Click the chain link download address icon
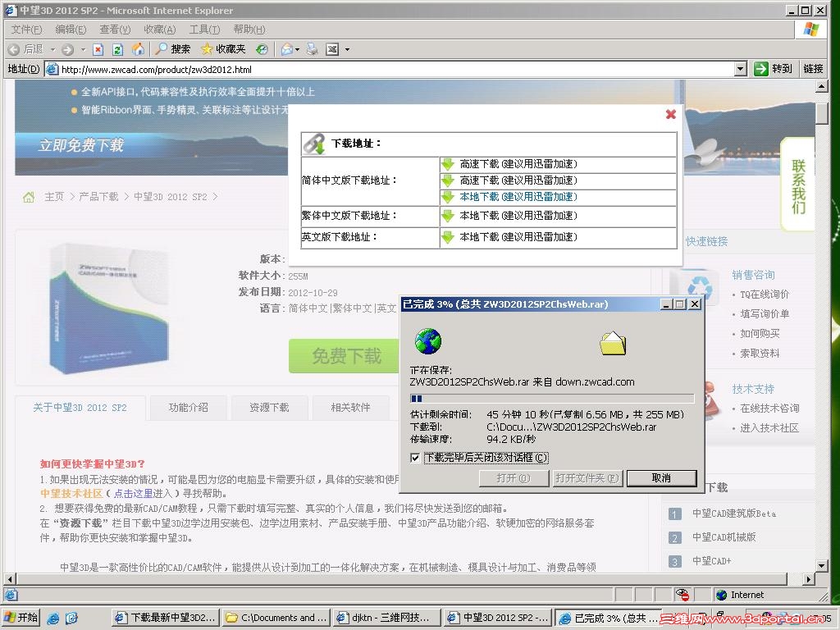This screenshot has height=630, width=840. [x=314, y=144]
